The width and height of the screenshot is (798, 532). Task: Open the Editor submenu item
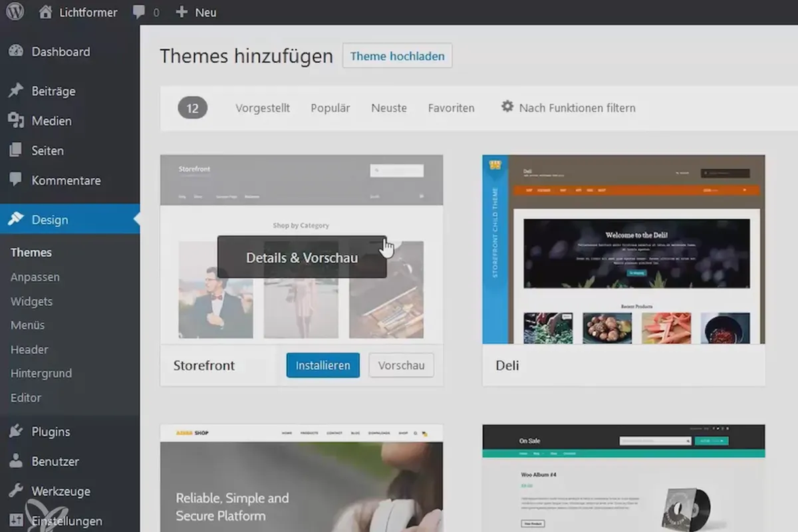[x=26, y=398]
